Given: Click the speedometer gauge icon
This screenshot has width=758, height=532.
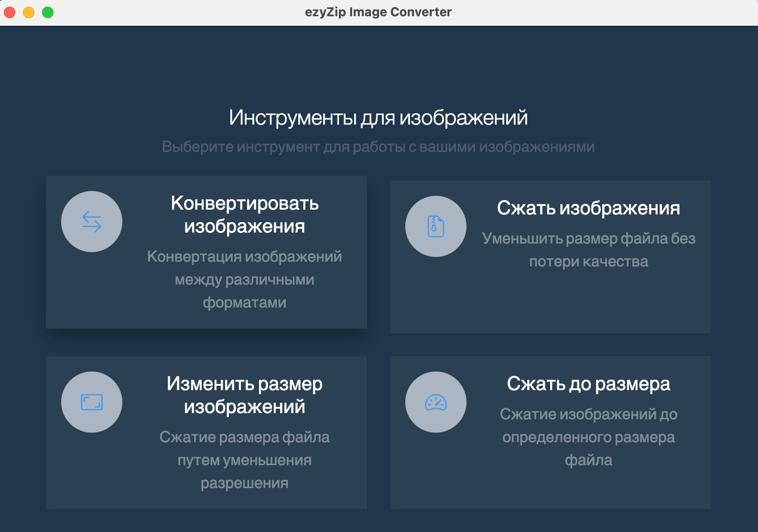Looking at the screenshot, I should tap(435, 402).
